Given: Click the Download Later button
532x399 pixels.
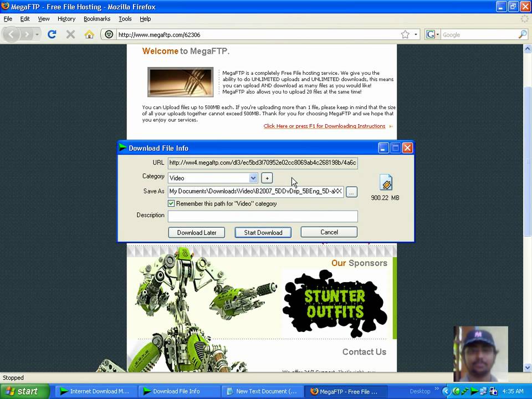Looking at the screenshot, I should [196, 232].
